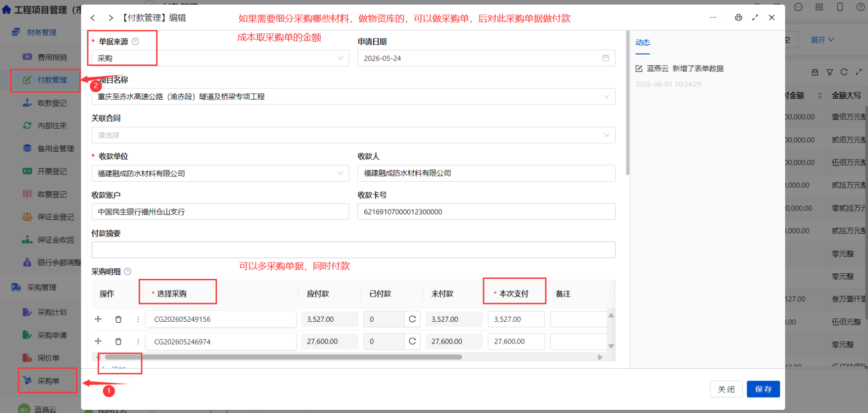Refresh paid amount for CG202605246974

(x=412, y=341)
